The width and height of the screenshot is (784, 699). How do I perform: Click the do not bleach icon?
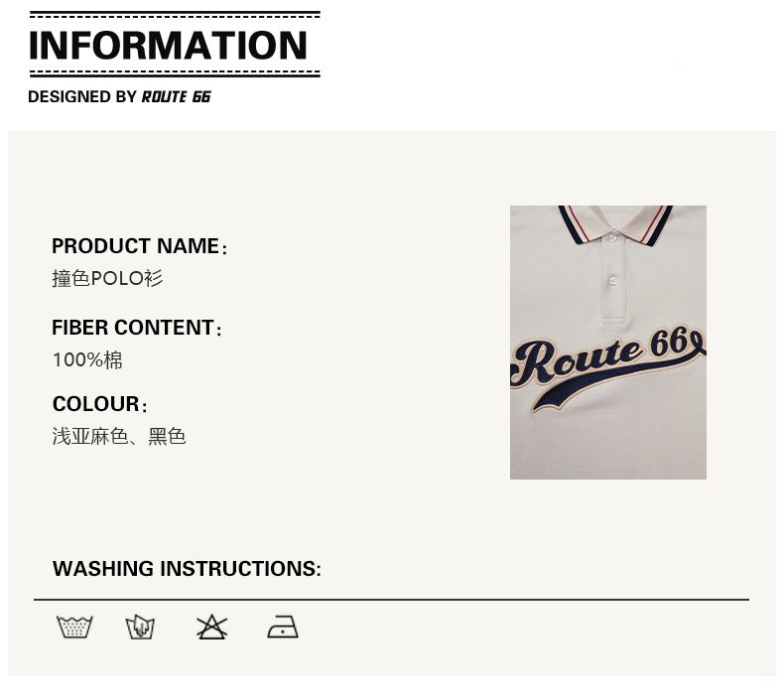pyautogui.click(x=211, y=627)
